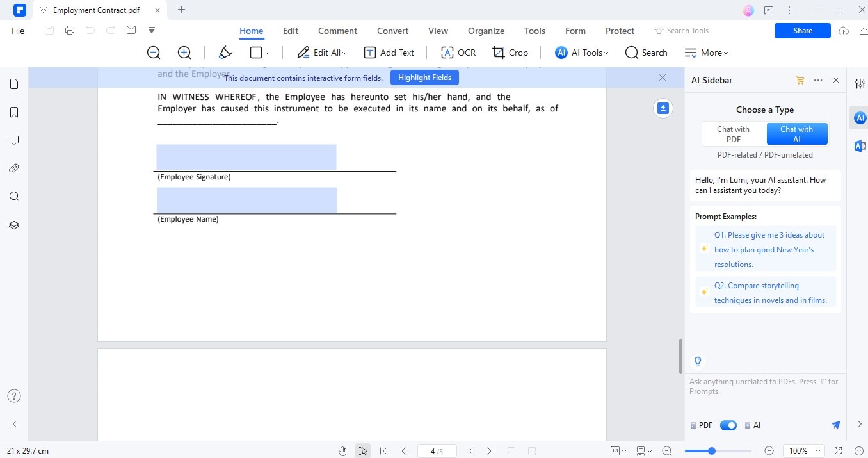Open the comments panel in left sidebar
Image resolution: width=868 pixels, height=458 pixels.
point(14,140)
